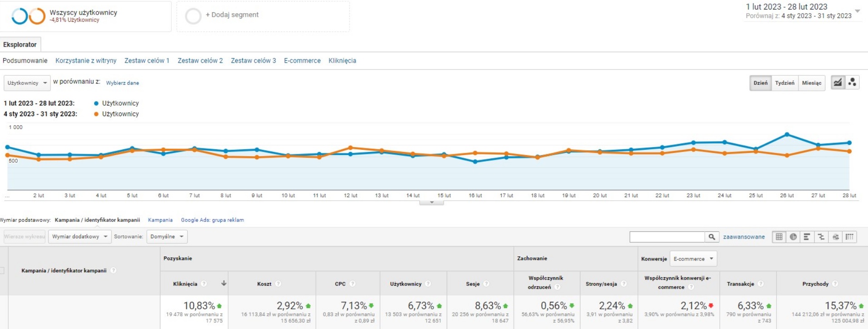Image resolution: width=868 pixels, height=329 pixels.
Task: Click help icon next to Koszt
Action: pos(278,284)
